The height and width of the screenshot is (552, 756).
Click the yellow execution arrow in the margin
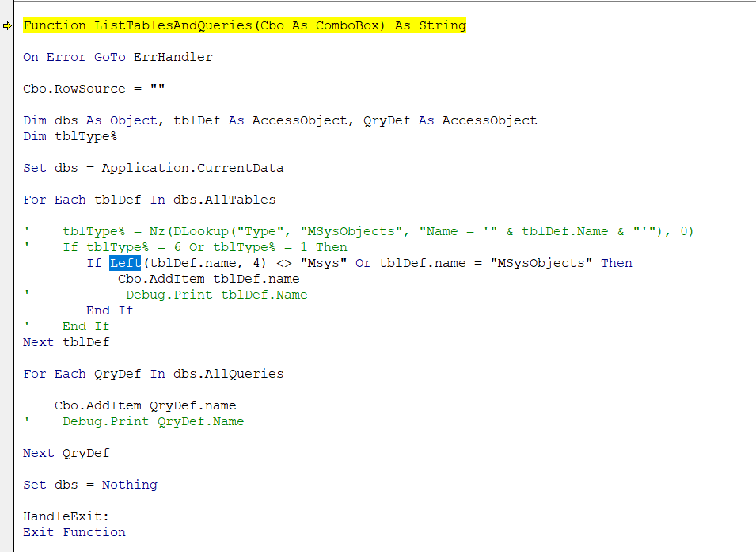tap(7, 25)
